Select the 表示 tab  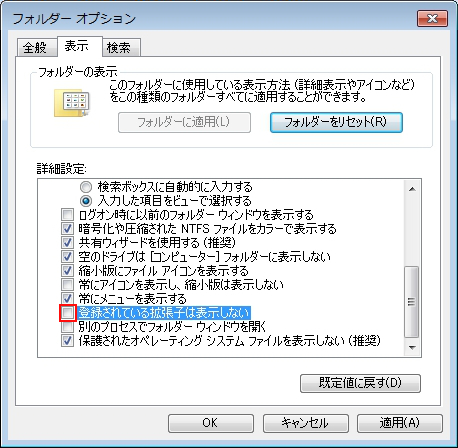click(77, 46)
